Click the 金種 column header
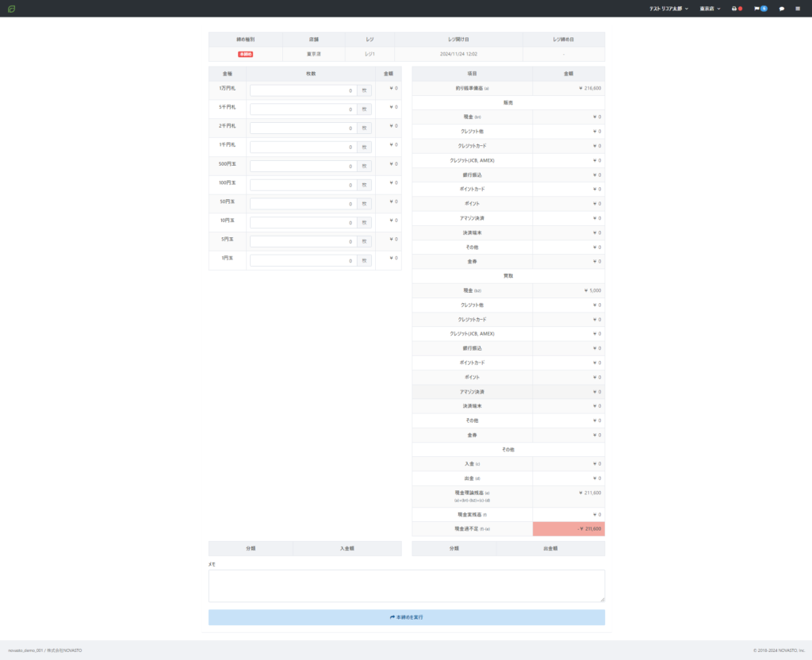 click(228, 74)
